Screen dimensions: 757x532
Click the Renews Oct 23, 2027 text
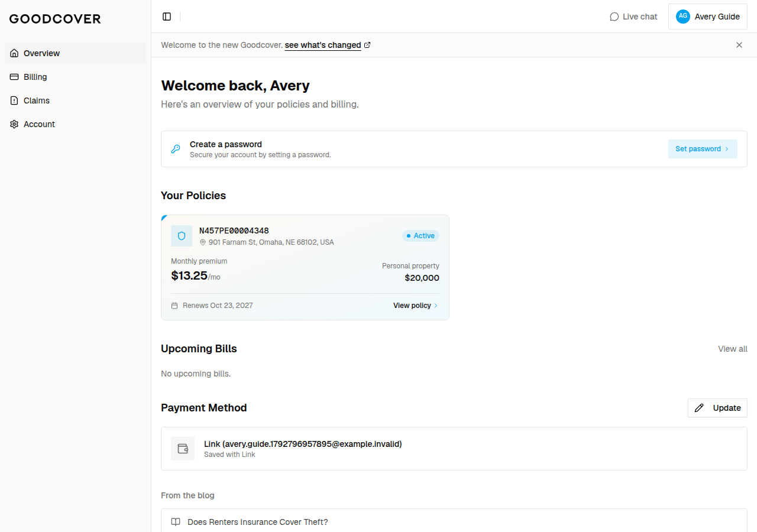point(218,306)
